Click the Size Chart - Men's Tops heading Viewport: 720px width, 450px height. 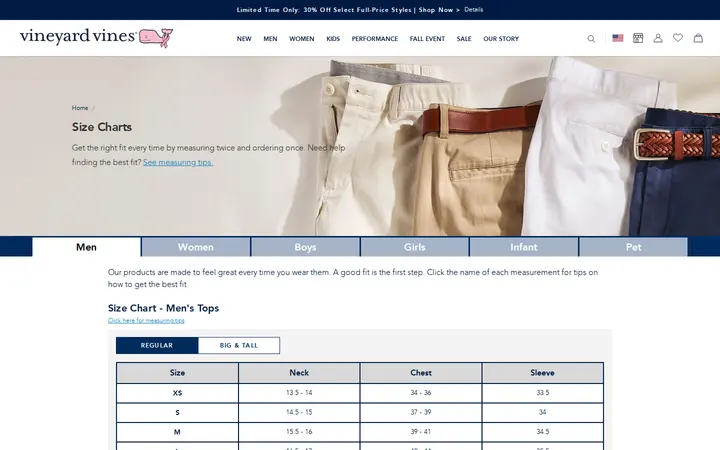pyautogui.click(x=163, y=308)
